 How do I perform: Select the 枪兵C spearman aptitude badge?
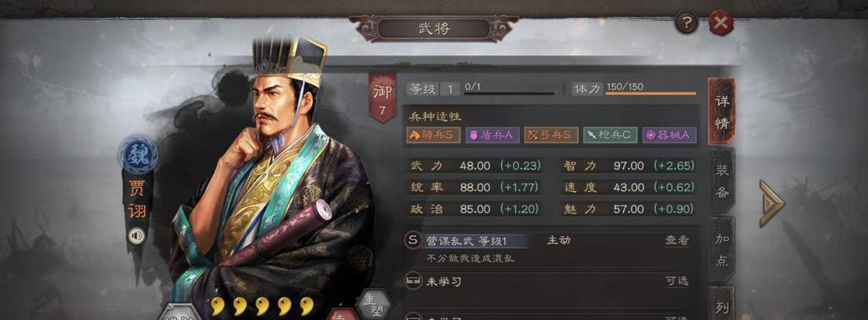(610, 135)
